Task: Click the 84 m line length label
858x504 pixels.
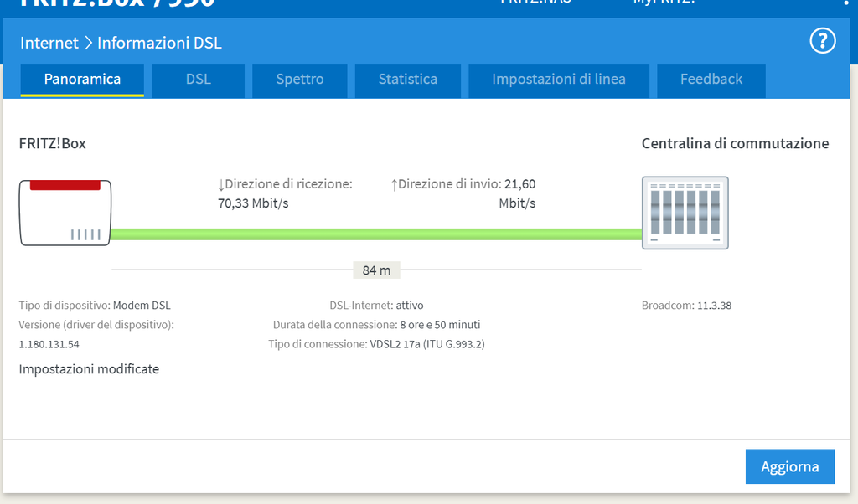Action: coord(376,270)
